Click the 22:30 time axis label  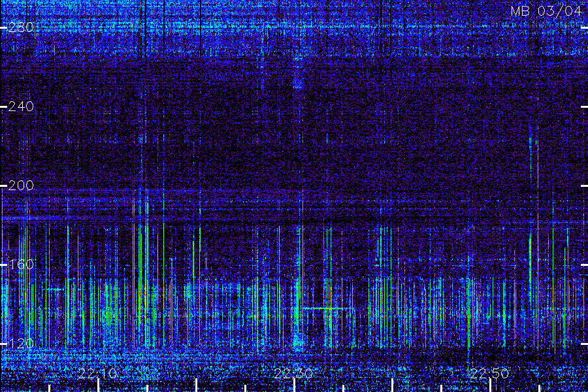coord(293,374)
